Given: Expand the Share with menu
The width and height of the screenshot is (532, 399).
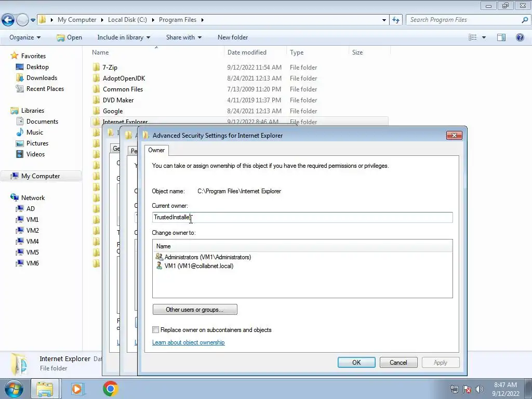Looking at the screenshot, I should 183,37.
